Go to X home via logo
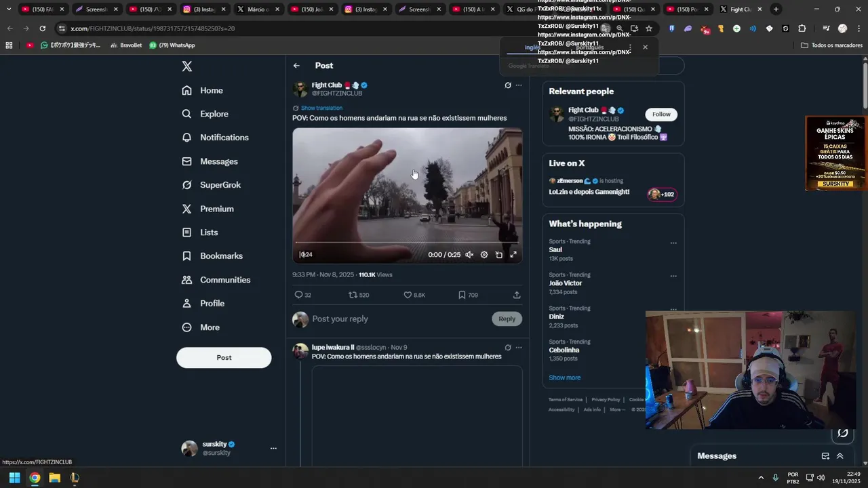The width and height of the screenshot is (868, 488). point(187,66)
